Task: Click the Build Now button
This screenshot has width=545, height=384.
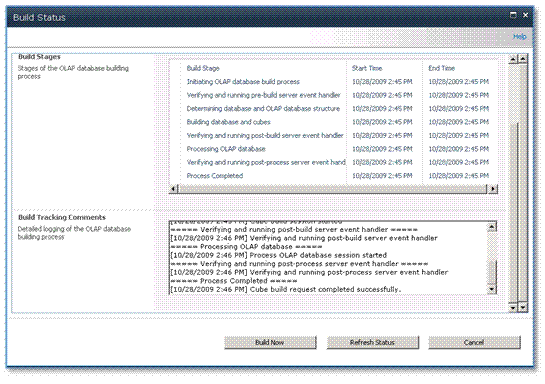Action: 270,342
